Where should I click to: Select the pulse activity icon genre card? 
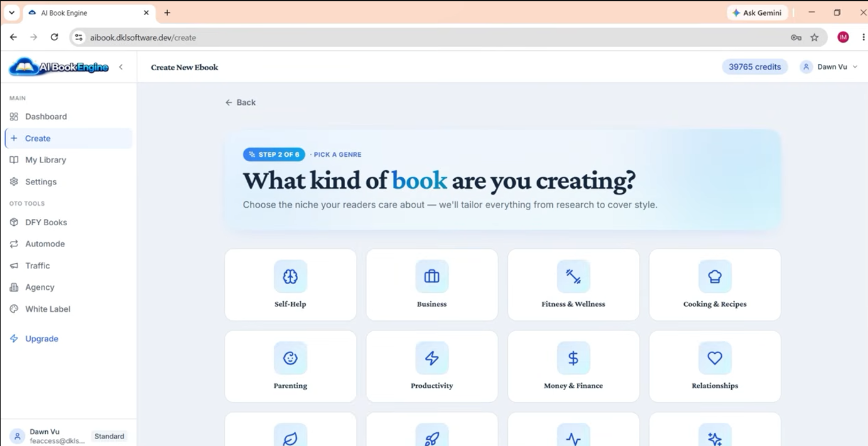click(574, 430)
